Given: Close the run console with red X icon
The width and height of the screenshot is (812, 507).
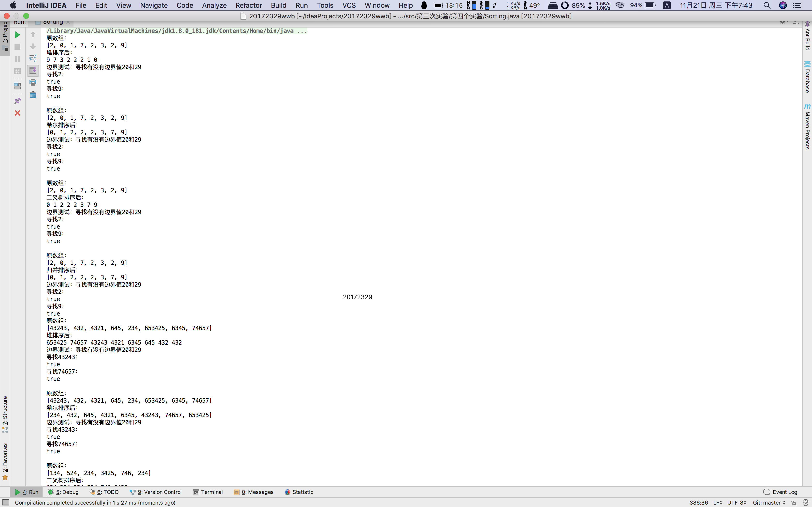Looking at the screenshot, I should pyautogui.click(x=17, y=113).
